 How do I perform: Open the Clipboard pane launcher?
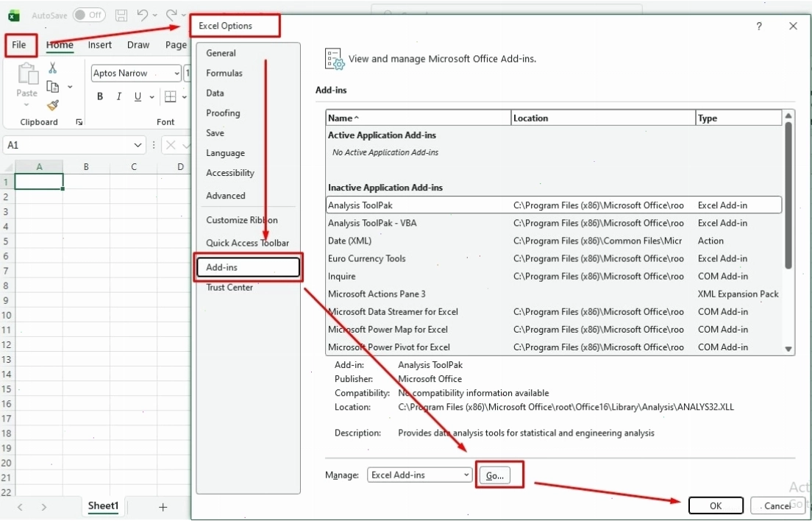click(x=79, y=122)
